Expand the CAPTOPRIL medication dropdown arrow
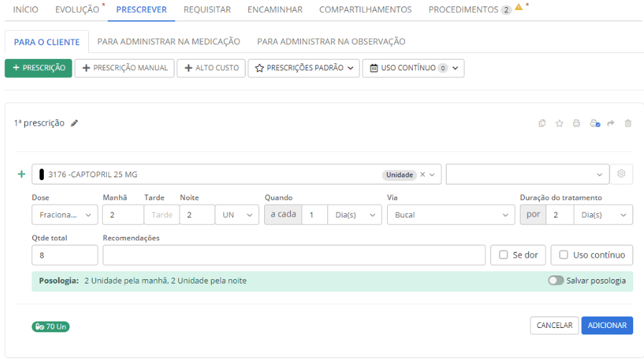Viewport: 644px width, 361px height. coord(432,174)
